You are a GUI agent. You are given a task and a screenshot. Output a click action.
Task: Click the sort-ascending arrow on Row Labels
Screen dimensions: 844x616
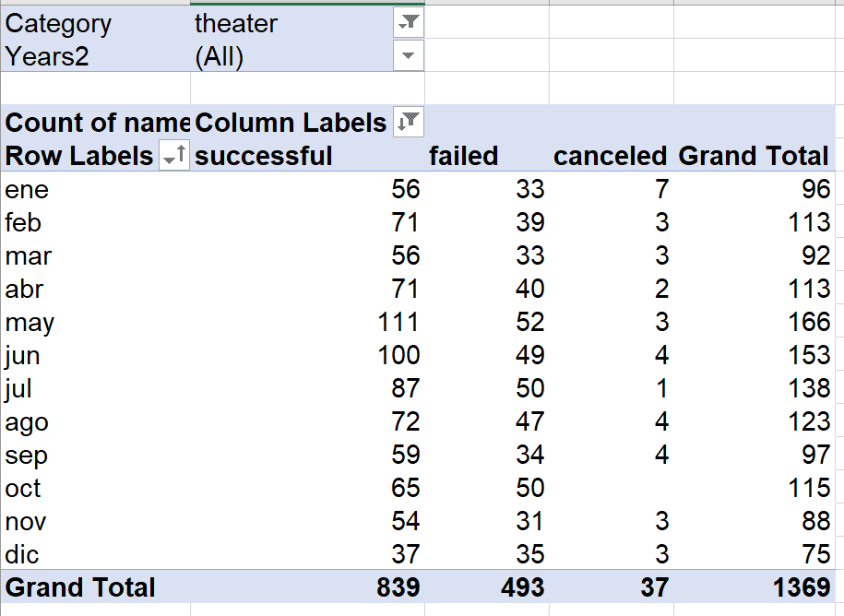(x=175, y=155)
